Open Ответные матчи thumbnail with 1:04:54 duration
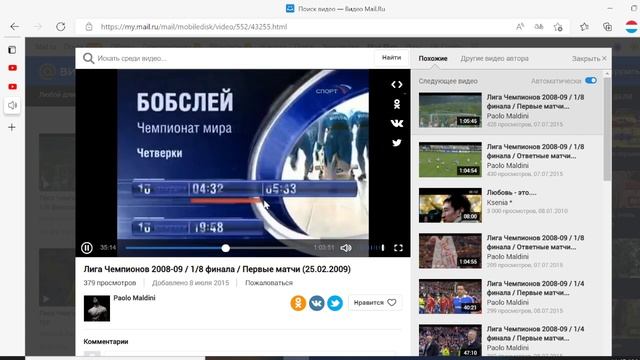Image resolution: width=640 pixels, height=360 pixels. coord(450,160)
